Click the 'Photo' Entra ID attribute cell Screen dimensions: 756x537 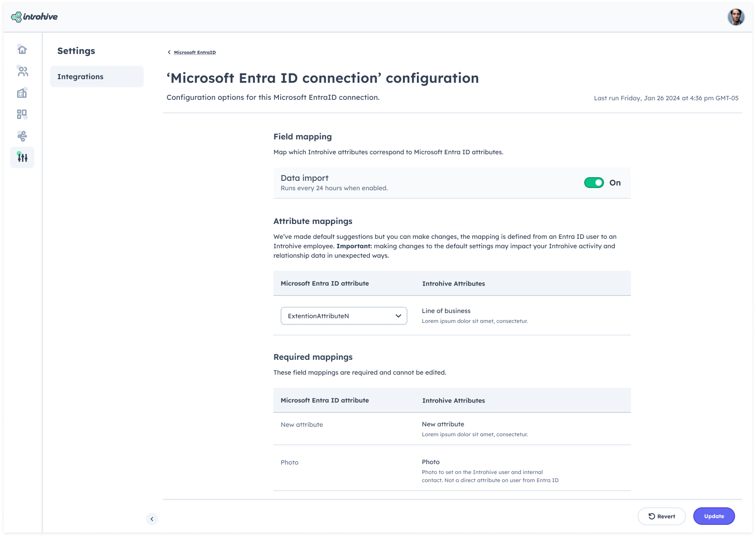[289, 462]
